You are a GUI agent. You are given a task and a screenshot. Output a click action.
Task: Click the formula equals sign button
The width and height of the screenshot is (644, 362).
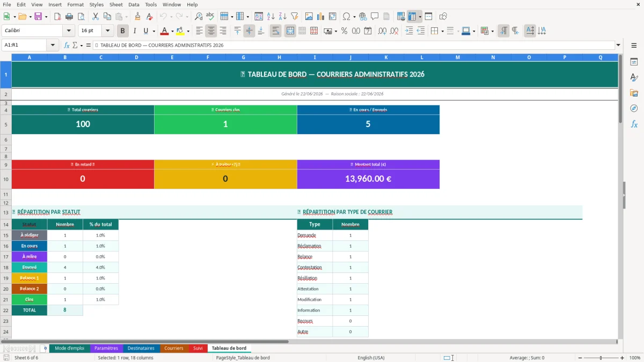tap(89, 45)
